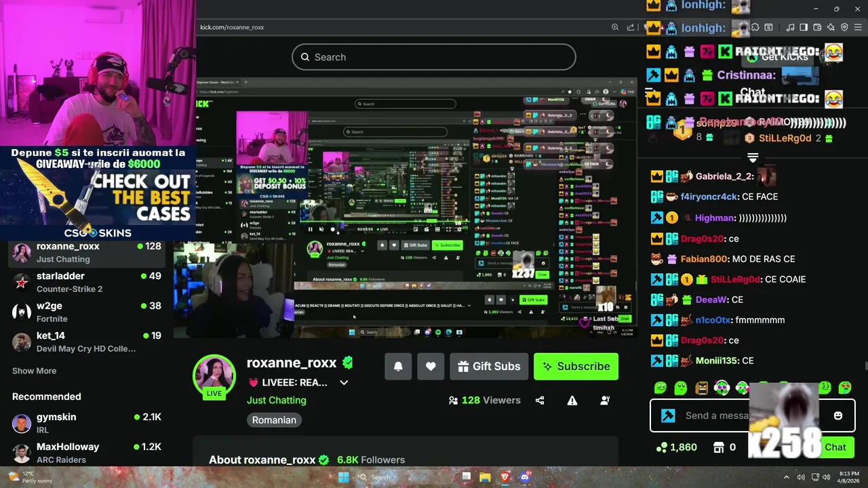Open ket_14 channel in sidebar
The height and width of the screenshot is (488, 868).
coord(88,342)
